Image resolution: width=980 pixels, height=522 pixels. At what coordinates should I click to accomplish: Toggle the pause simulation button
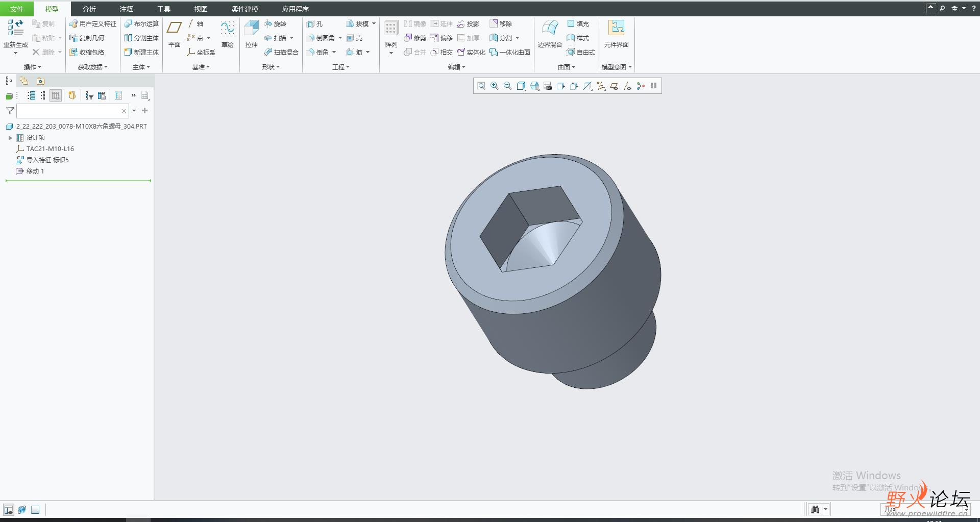pyautogui.click(x=653, y=86)
